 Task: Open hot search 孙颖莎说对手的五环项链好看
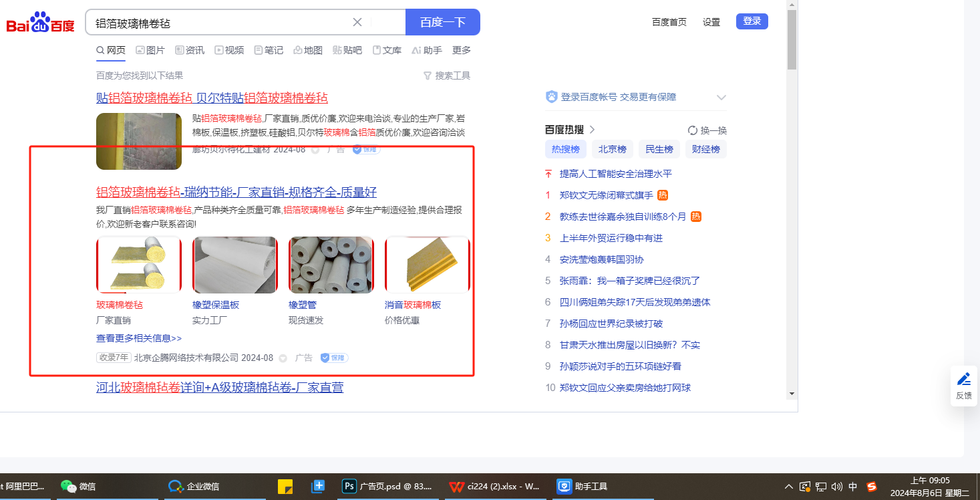[x=621, y=366]
